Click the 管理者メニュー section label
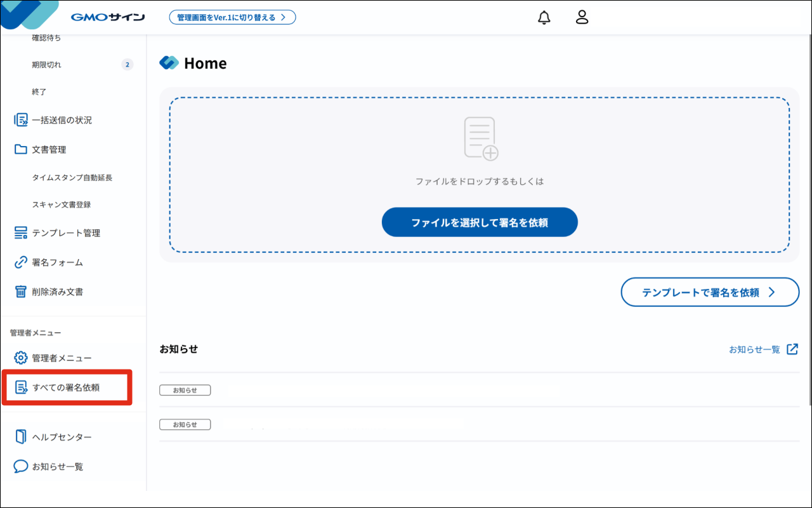 36,333
